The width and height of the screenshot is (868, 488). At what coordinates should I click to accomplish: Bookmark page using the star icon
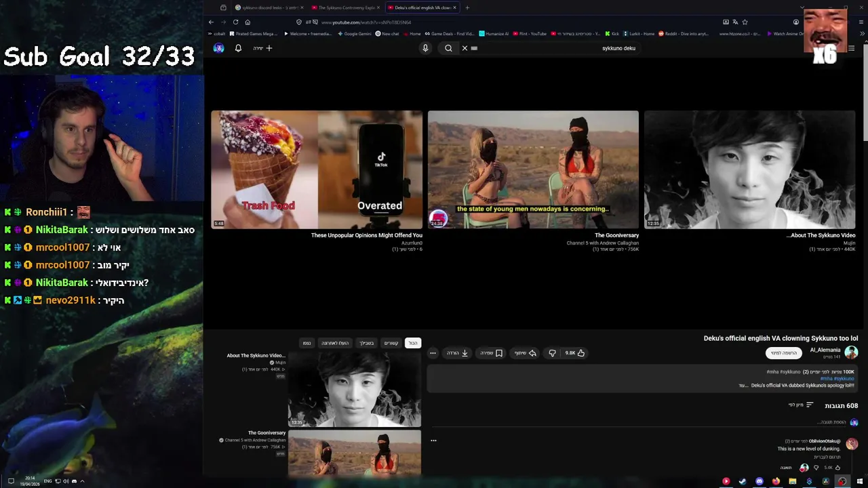[745, 22]
